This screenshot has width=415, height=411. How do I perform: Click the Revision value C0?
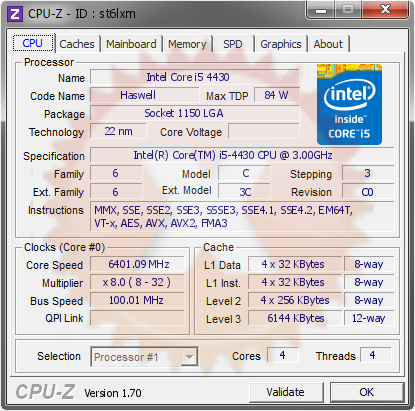coord(368,192)
